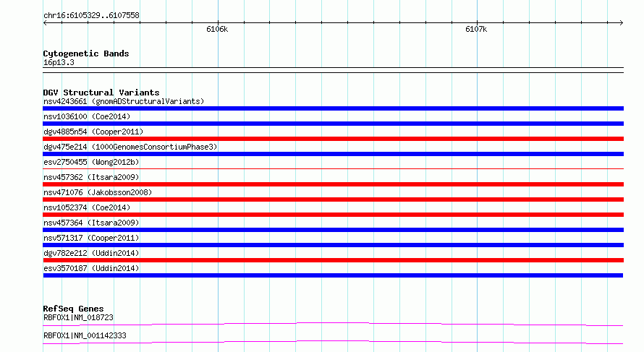
Task: Click the nsv471076 (Jakobsson2008) red bar
Action: [333, 199]
